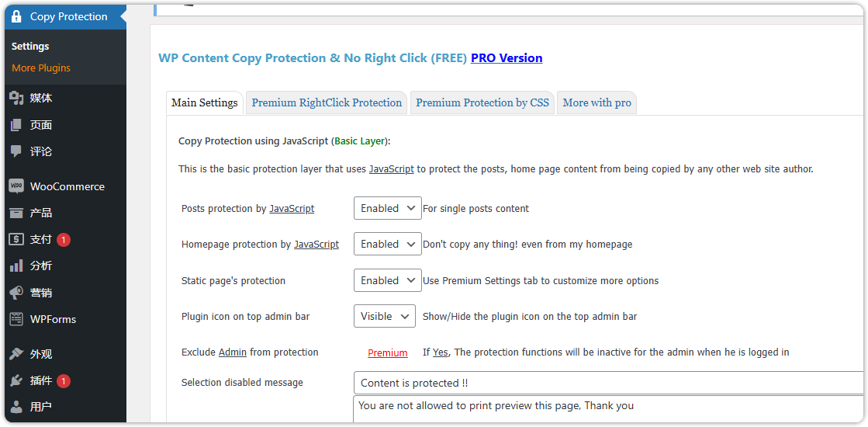Click the 分析 analytics bar chart icon
The width and height of the screenshot is (868, 427).
[16, 266]
